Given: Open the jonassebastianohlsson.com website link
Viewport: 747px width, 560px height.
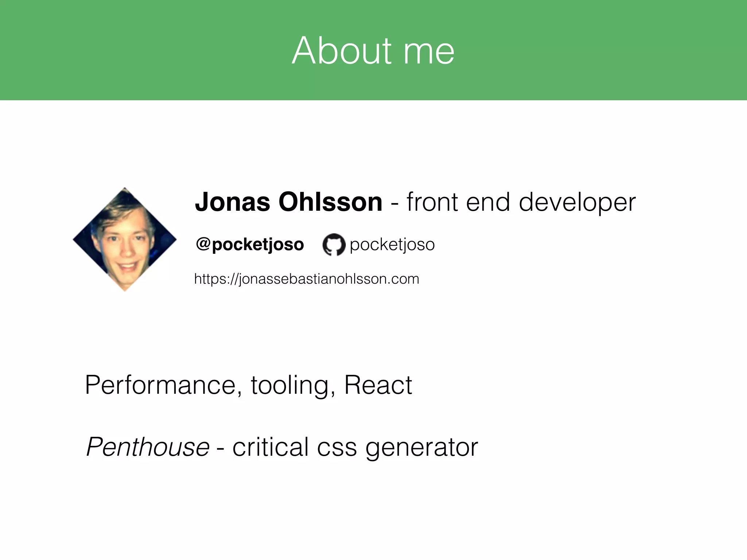Looking at the screenshot, I should click(x=306, y=279).
